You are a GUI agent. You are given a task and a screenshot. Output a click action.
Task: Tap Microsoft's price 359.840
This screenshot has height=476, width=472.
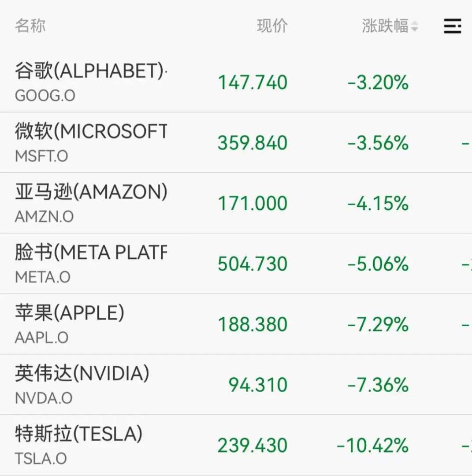(253, 143)
